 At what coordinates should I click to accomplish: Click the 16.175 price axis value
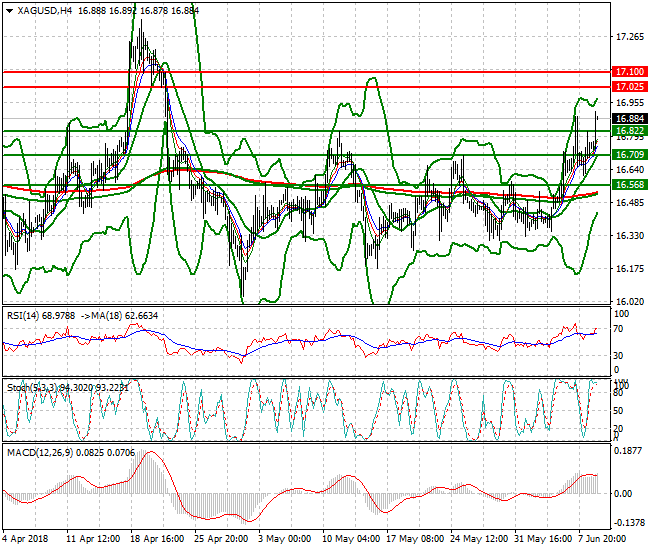click(630, 269)
